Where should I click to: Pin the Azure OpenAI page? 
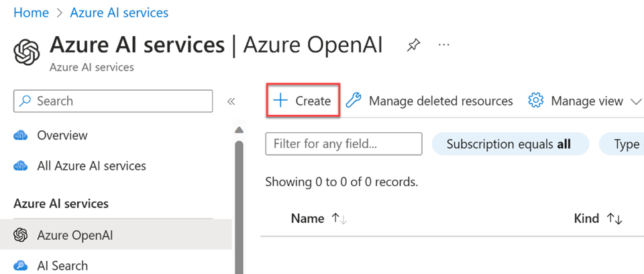click(414, 45)
